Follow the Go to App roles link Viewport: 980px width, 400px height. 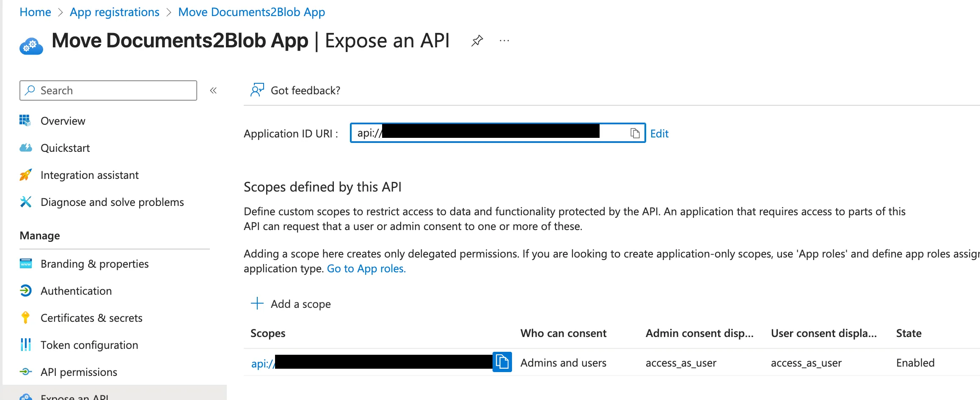[366, 268]
